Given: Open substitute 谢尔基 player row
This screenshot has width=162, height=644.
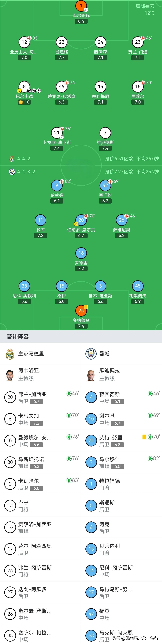Looking at the screenshot, I should [121, 419].
